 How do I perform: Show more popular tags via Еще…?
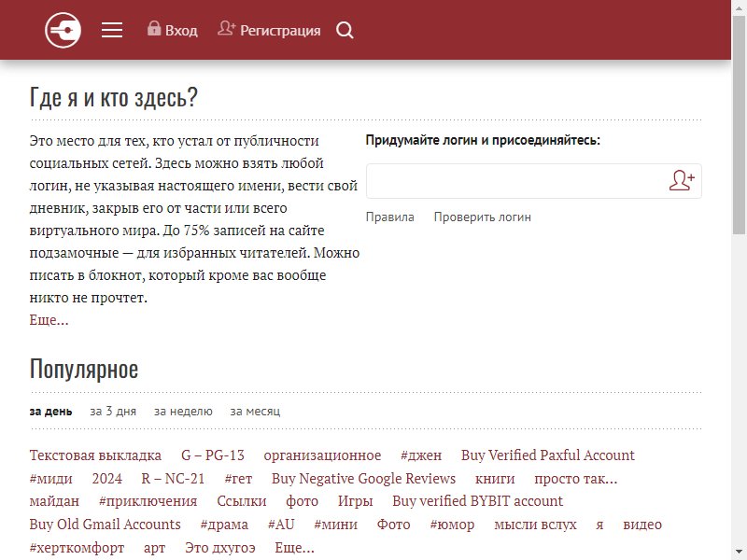click(294, 548)
